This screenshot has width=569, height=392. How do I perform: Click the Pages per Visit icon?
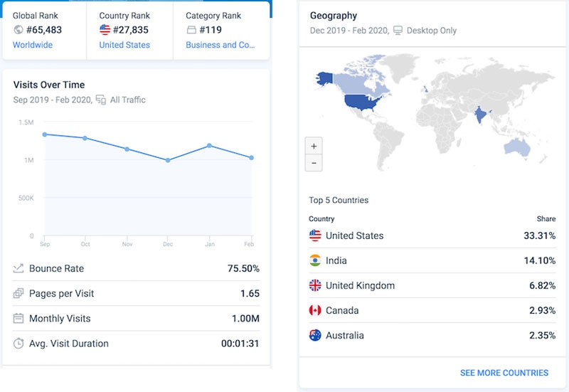point(18,294)
